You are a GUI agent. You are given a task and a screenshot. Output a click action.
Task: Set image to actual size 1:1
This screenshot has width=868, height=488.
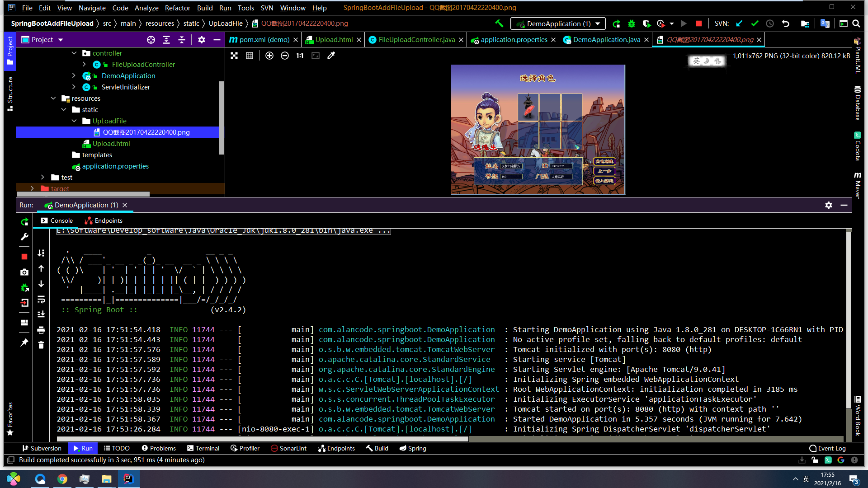coord(300,56)
